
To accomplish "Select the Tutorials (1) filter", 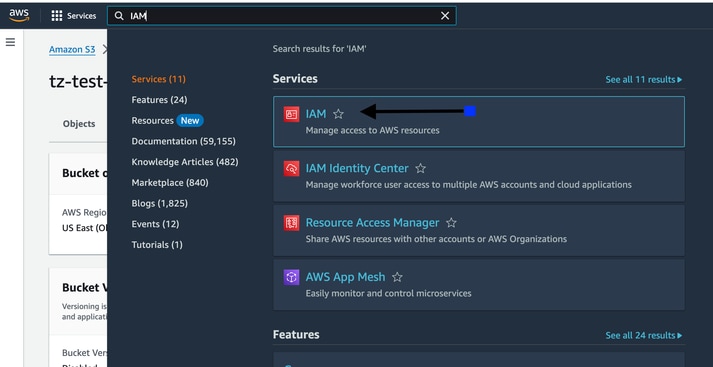I will click(157, 245).
